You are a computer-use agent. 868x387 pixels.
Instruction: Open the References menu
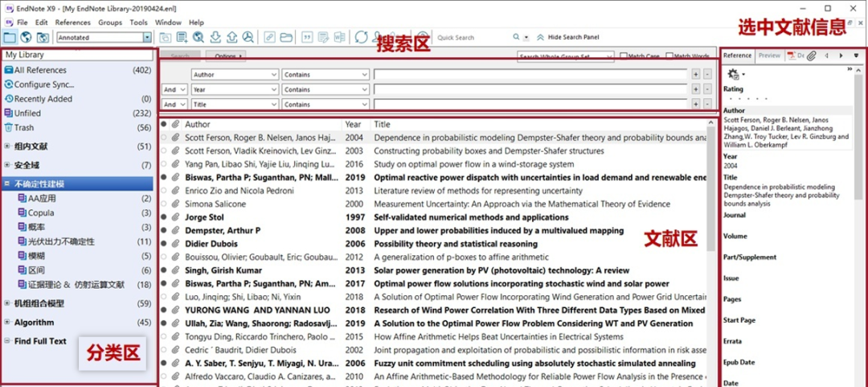(x=72, y=23)
